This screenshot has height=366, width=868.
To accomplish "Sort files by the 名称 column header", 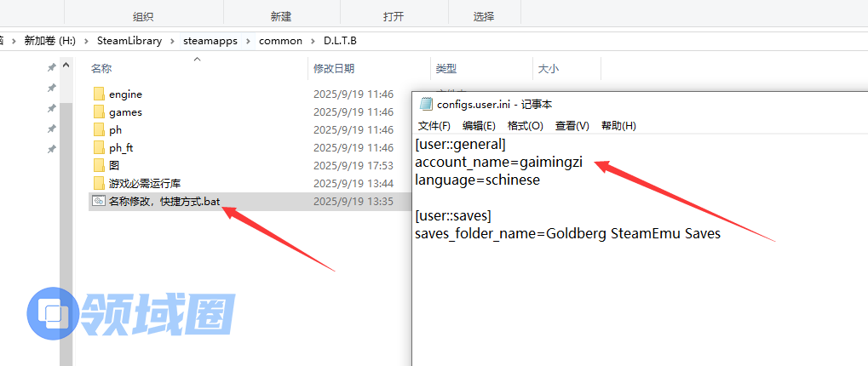I will point(101,68).
